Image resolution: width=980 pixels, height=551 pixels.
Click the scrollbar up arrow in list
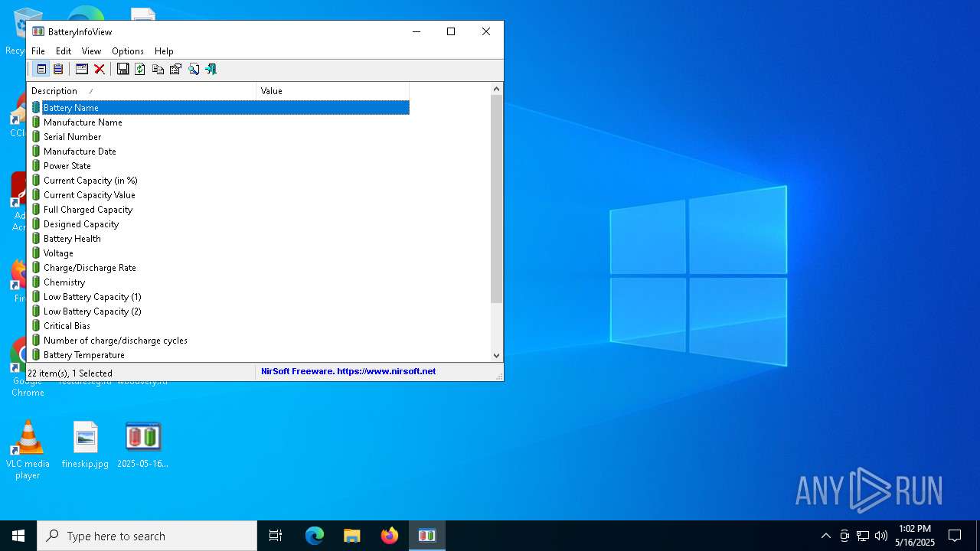[x=496, y=90]
